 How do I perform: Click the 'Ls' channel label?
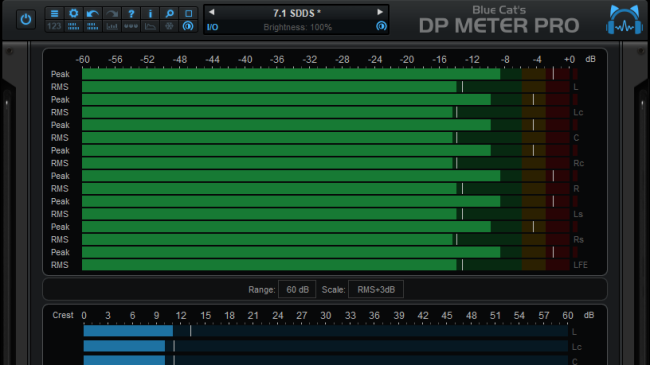(x=578, y=214)
